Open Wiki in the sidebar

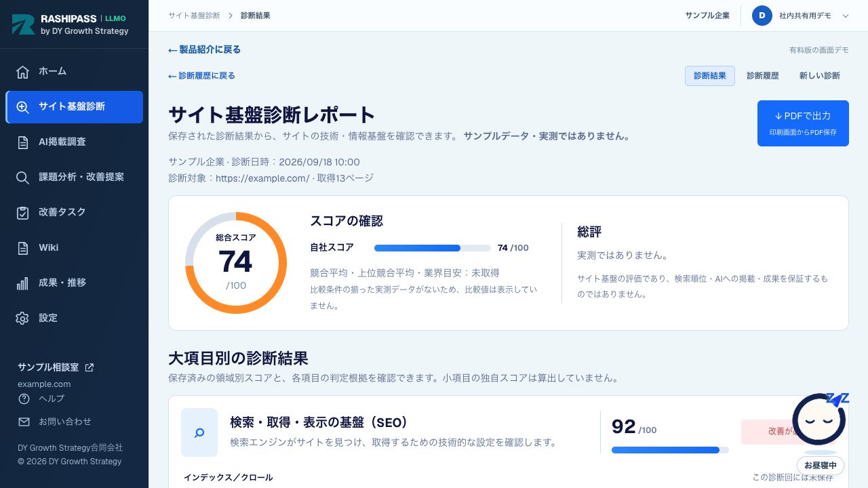coord(75,248)
